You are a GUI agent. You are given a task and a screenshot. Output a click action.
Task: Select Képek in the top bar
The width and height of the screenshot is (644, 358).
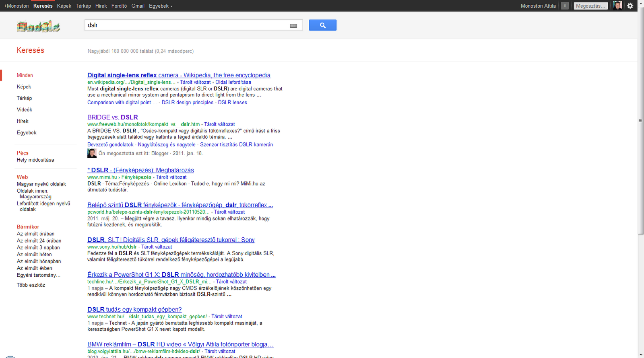[64, 6]
